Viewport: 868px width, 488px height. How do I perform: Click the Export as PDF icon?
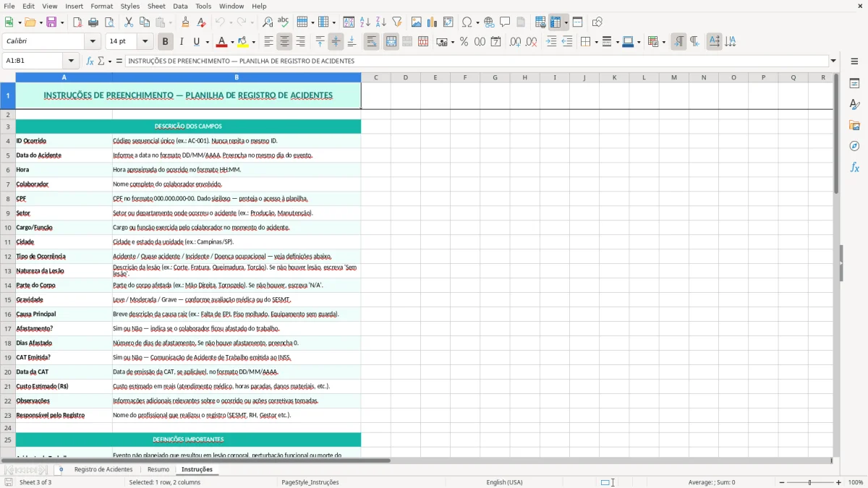coord(77,22)
